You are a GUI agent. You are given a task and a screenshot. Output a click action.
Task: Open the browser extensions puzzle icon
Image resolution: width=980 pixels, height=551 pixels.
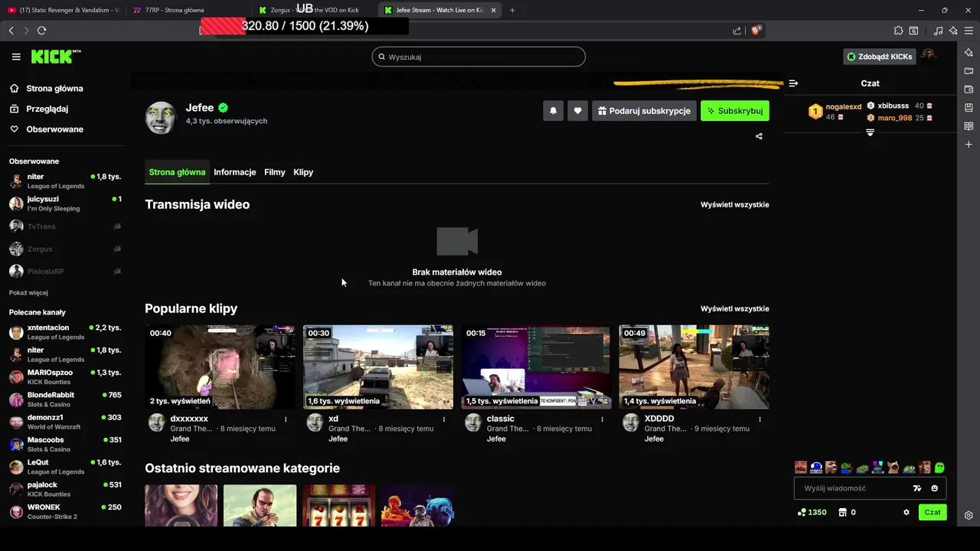pyautogui.click(x=898, y=31)
